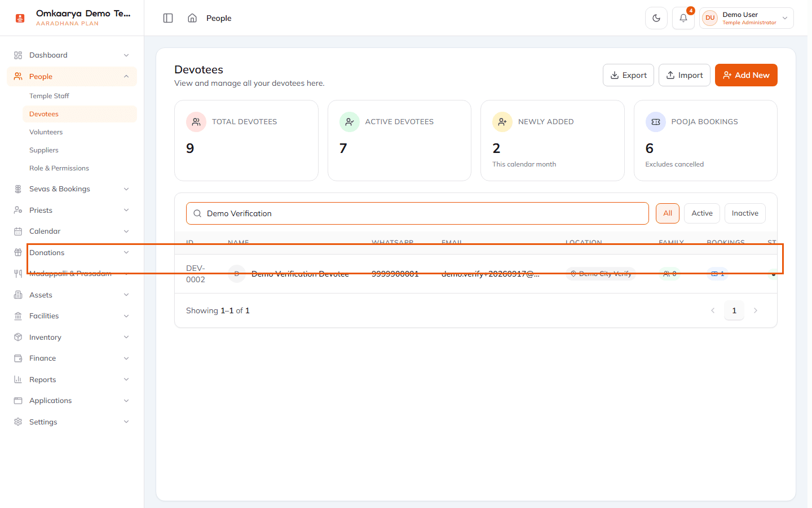Export the devotees list
Screen dimensions: 812x508
point(628,75)
